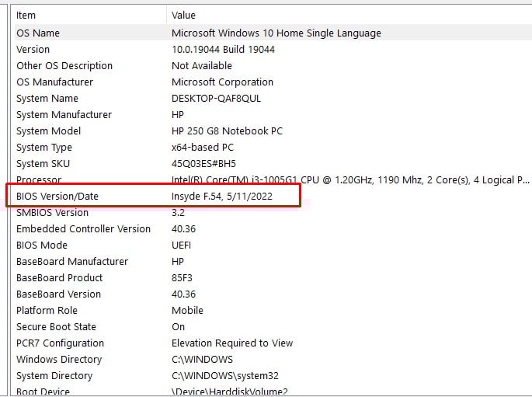The width and height of the screenshot is (532, 397).
Task: Select the BaseBoard Product row label
Action: point(59,277)
